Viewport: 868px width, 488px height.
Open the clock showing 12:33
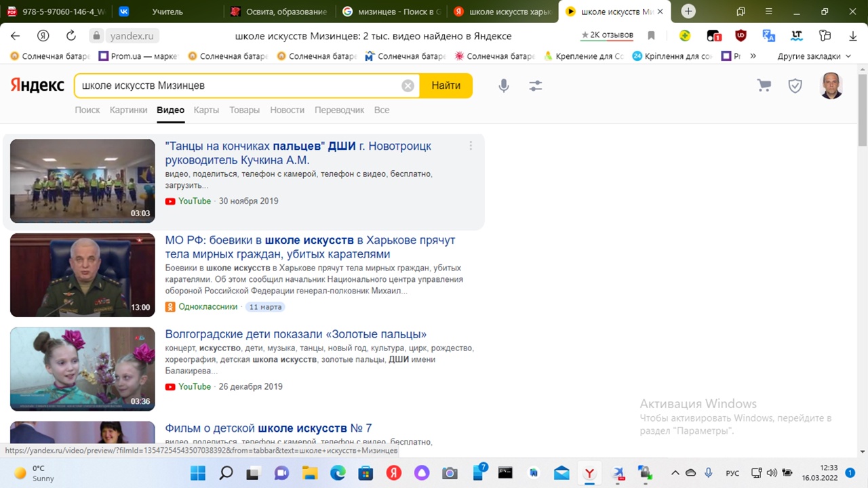pos(819,472)
